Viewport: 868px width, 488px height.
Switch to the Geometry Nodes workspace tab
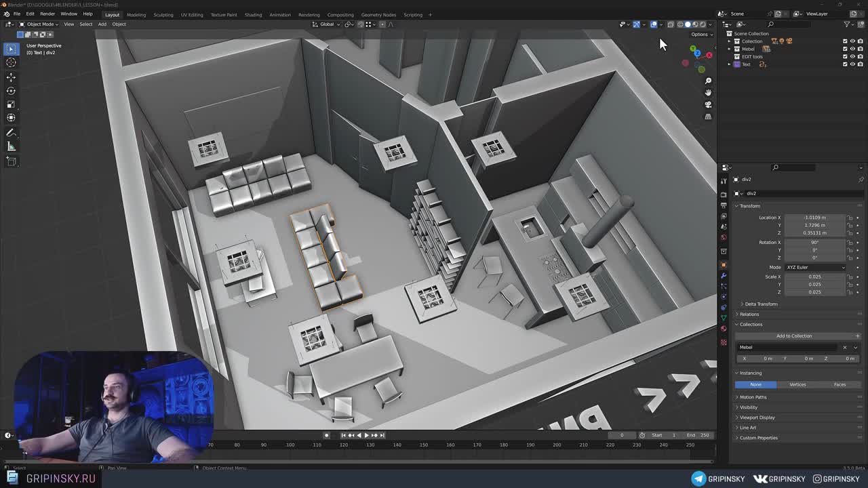(x=378, y=15)
